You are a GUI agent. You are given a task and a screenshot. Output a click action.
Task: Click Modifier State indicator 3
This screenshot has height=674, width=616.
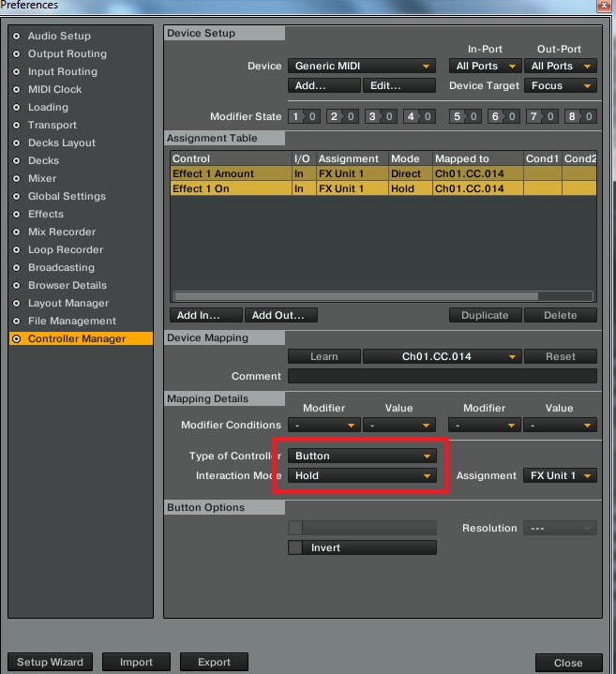pyautogui.click(x=381, y=116)
